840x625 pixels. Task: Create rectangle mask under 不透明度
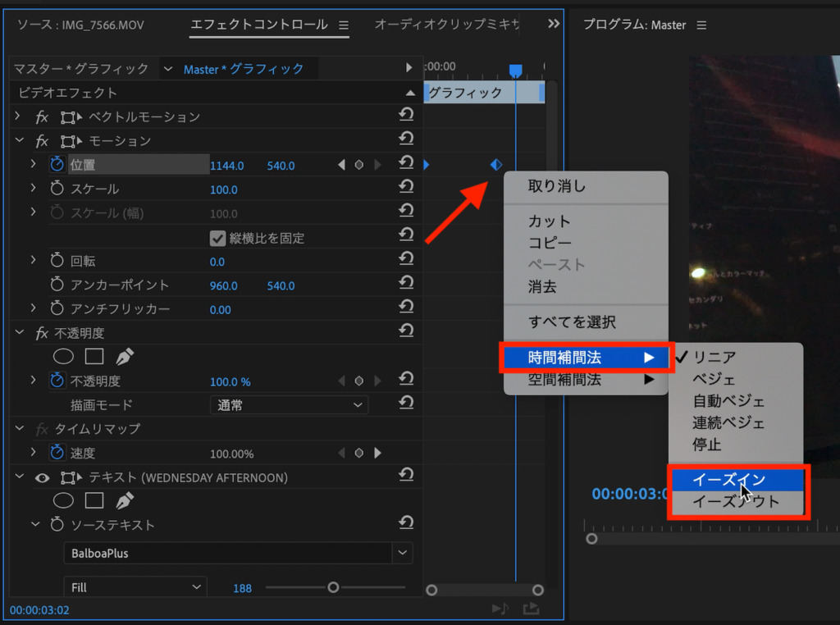click(x=94, y=356)
